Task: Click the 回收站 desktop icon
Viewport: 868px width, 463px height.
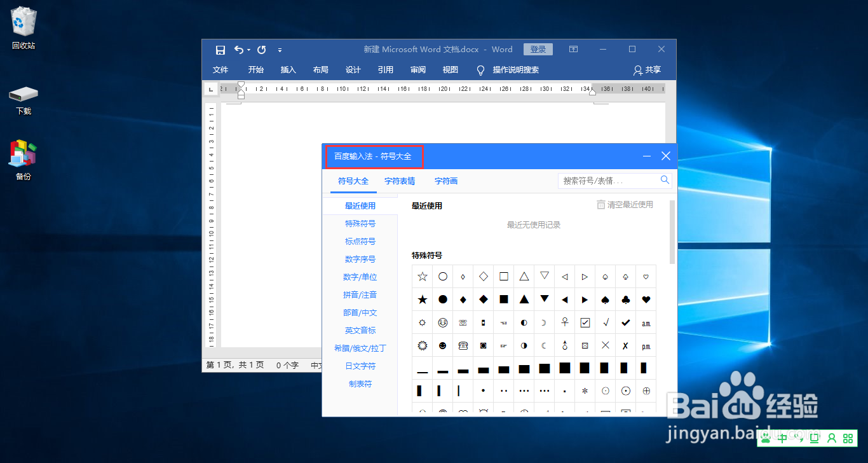Action: click(24, 28)
